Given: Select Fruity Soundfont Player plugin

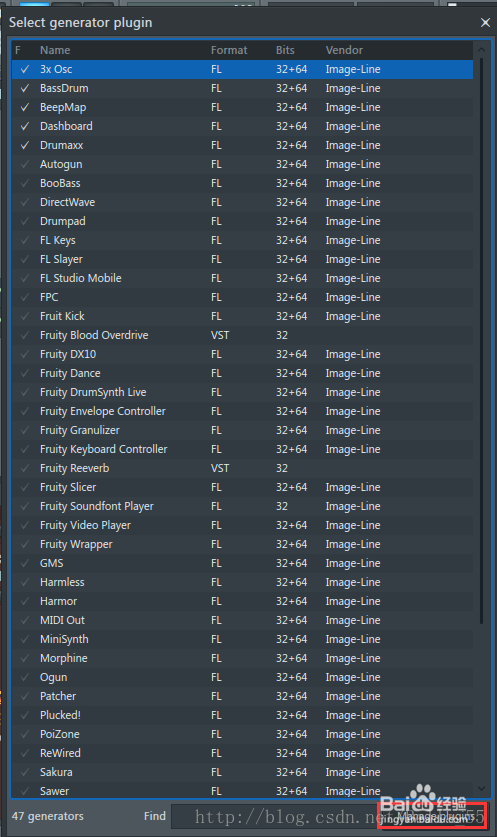Looking at the screenshot, I should [x=242, y=506].
